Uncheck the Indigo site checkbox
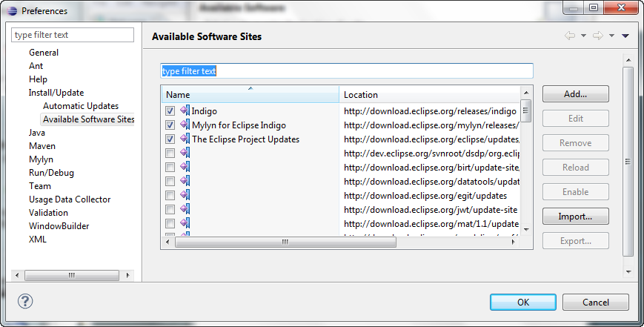The height and width of the screenshot is (327, 644). pos(170,111)
